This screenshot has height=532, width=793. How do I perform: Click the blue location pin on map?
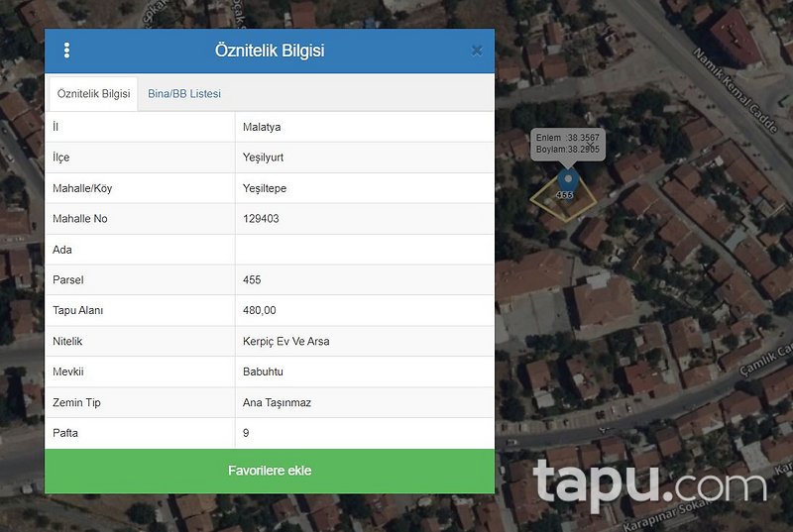tap(568, 182)
